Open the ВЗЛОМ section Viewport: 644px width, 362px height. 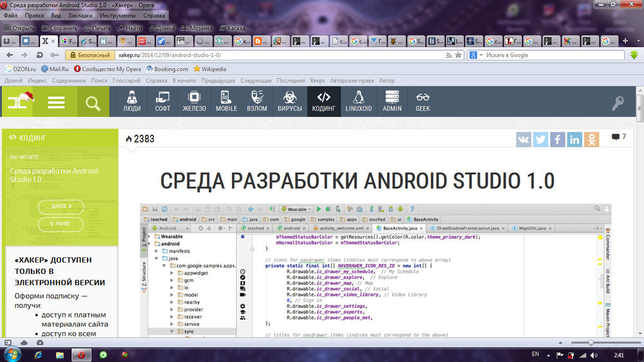coord(257,102)
